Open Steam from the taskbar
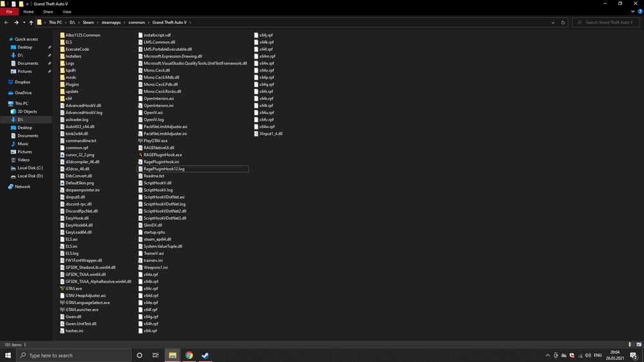Viewport: 644px width, 362px height. [x=205, y=356]
